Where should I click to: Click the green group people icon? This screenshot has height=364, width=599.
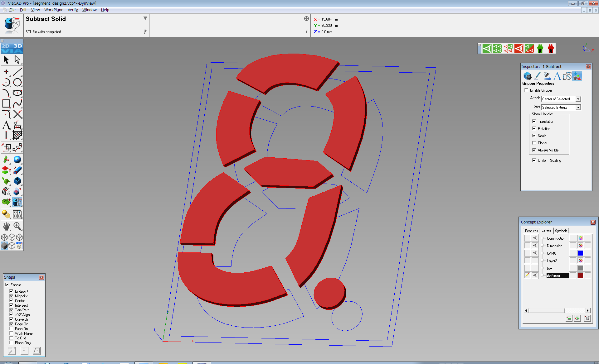(540, 49)
